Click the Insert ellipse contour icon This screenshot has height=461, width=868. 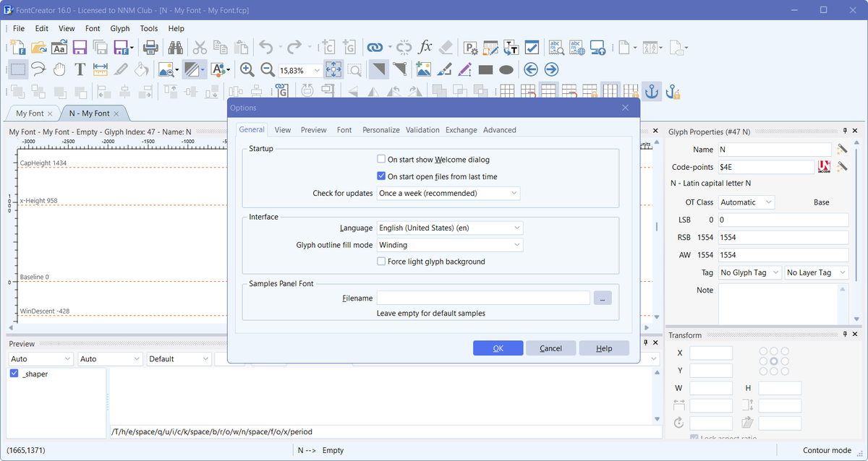(506, 70)
